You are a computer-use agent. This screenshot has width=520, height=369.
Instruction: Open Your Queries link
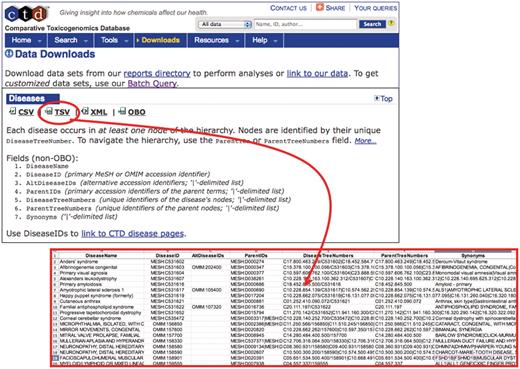click(375, 8)
